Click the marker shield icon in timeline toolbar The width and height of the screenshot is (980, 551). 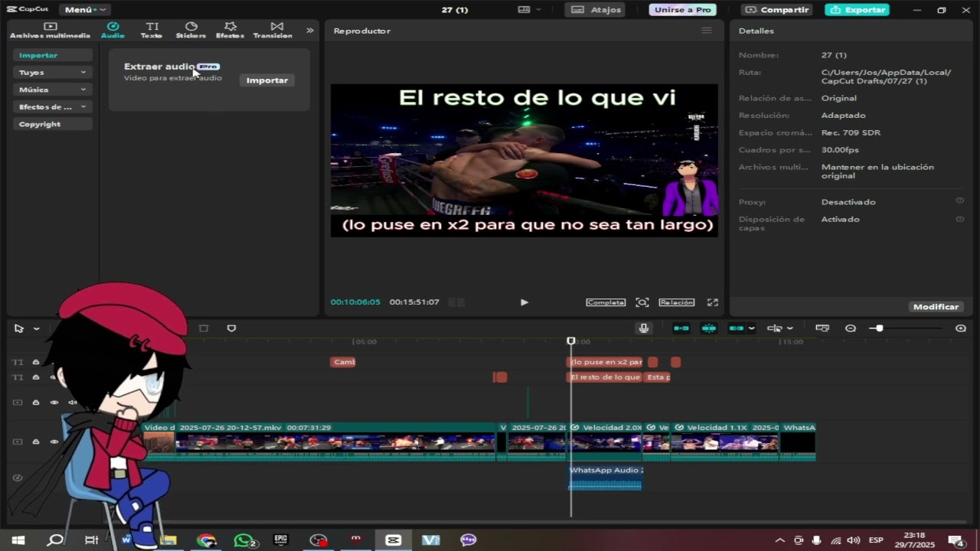pos(231,328)
